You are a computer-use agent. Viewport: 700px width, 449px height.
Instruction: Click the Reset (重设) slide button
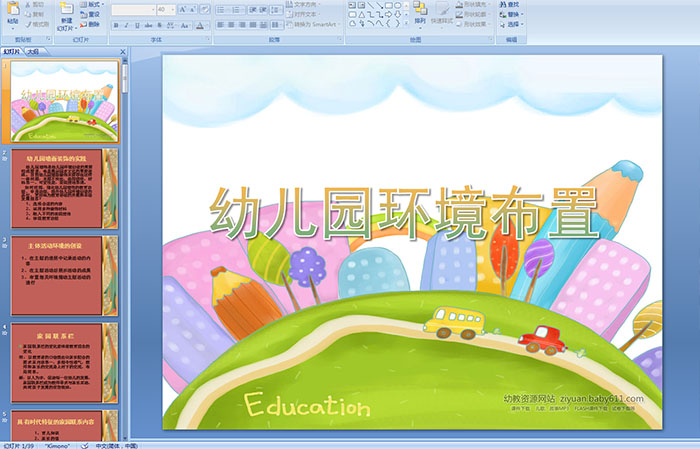[90, 14]
